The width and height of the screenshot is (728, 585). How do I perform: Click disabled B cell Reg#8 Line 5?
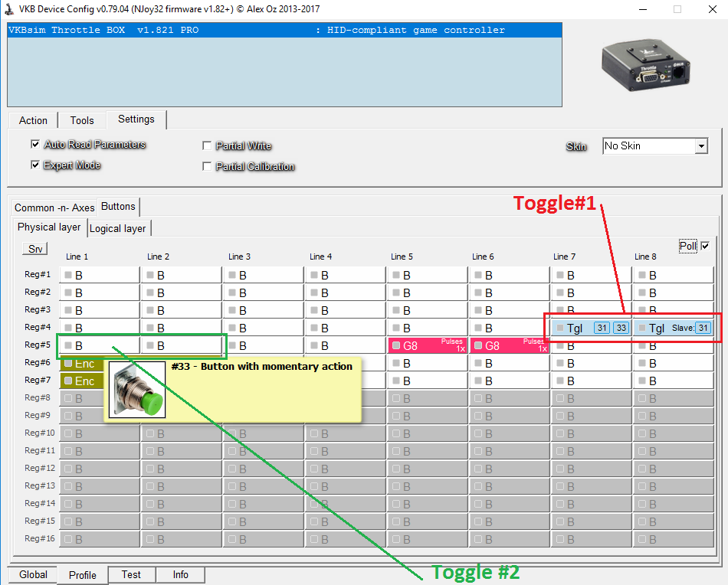[x=428, y=398]
